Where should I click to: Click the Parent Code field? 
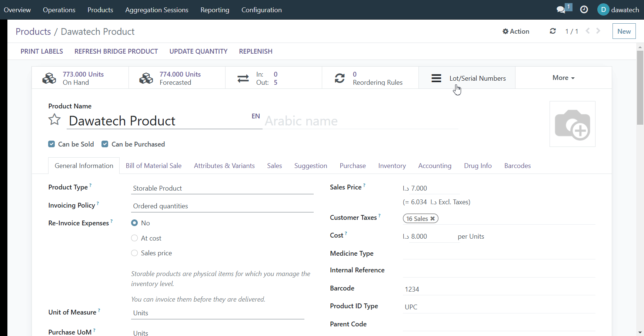coord(499,325)
